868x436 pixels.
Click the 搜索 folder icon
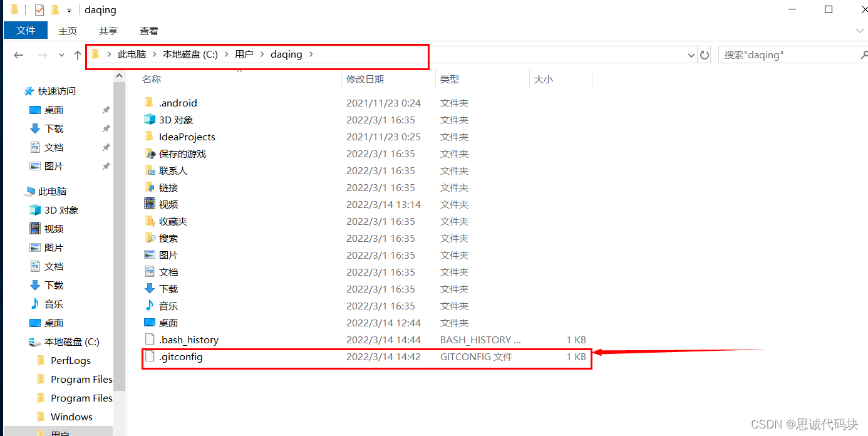click(149, 238)
